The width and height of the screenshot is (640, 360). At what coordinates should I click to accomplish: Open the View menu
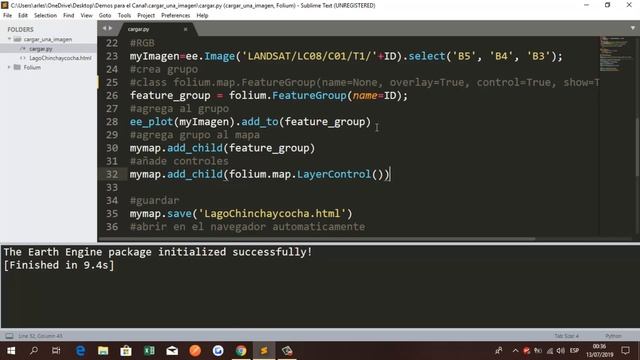[x=87, y=16]
